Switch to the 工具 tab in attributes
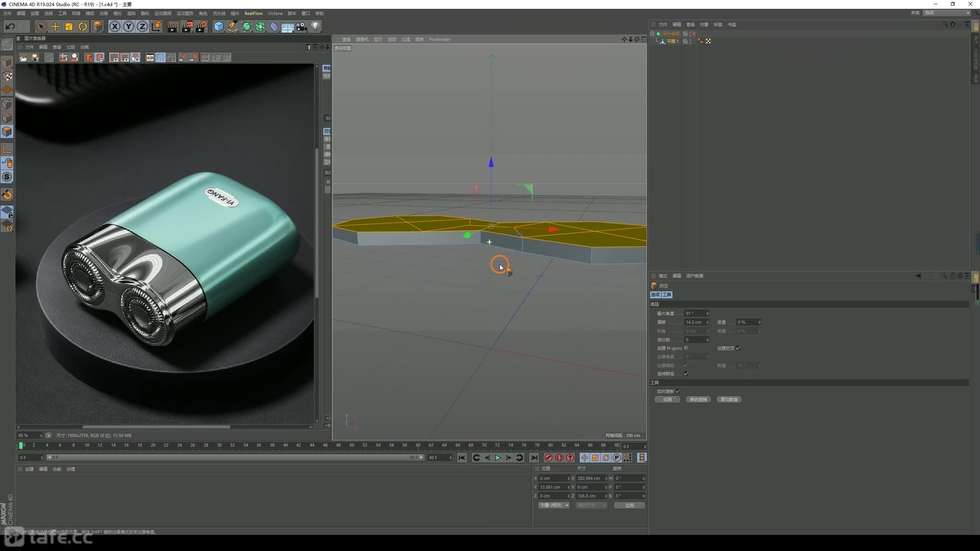Image resolution: width=980 pixels, height=551 pixels. (667, 295)
